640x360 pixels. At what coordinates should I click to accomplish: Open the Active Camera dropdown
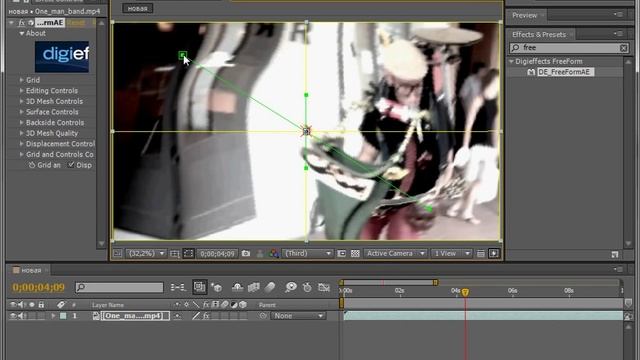(x=395, y=253)
